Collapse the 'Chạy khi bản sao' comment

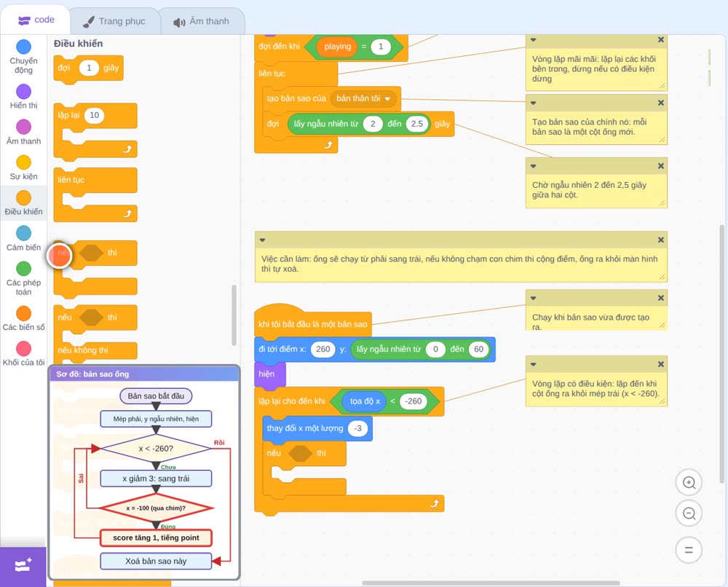534,298
